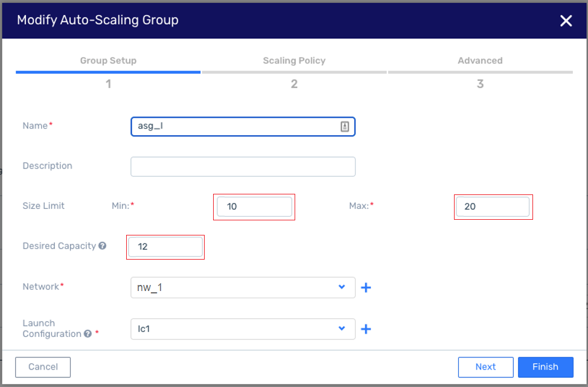Screen dimensions: 588x387
Task: Proceed with the Next button
Action: (485, 367)
